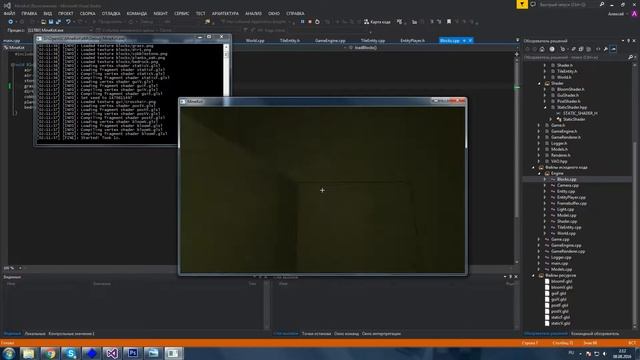Switch to Контрольные значения 1 tab
Image resolution: width=640 pixels, height=360 pixels.
pos(71,334)
